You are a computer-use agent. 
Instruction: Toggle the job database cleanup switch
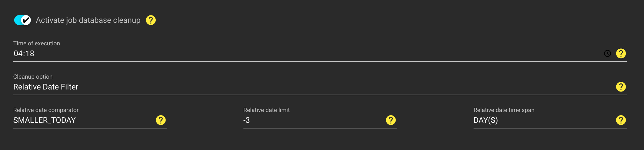click(22, 20)
